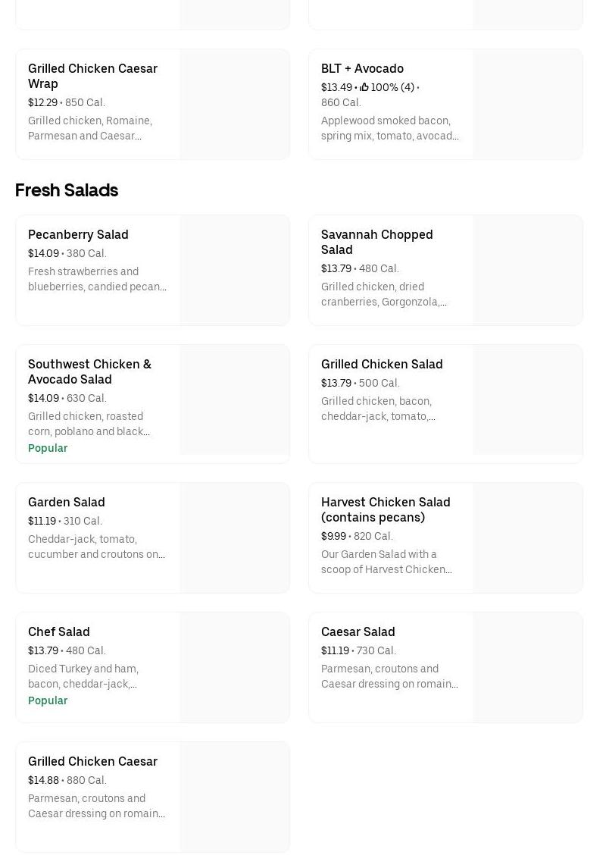Open the Grilled Chicken Caesar Wrap item
This screenshot has height=868, width=609.
pos(92,76)
